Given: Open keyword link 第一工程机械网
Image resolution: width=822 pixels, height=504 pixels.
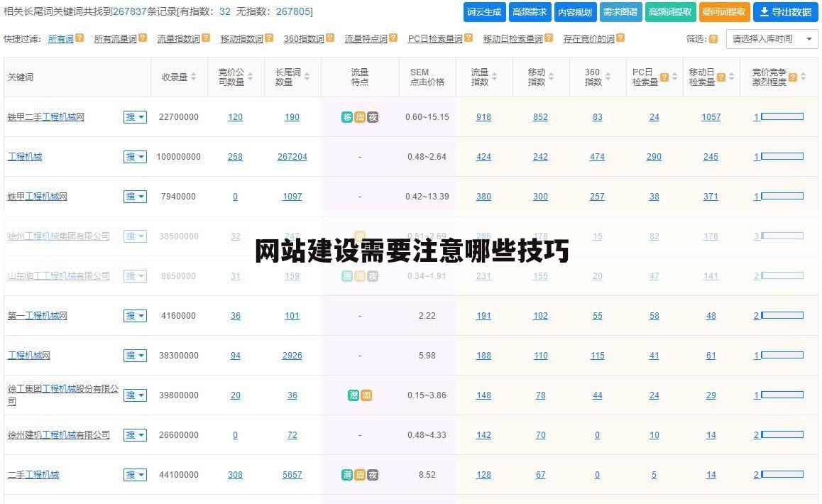Looking at the screenshot, I should [37, 316].
